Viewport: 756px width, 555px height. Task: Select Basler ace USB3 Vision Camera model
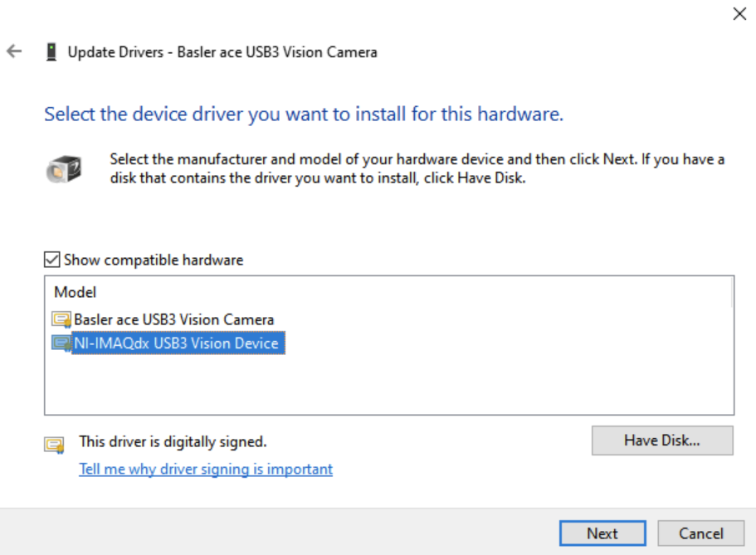click(x=173, y=319)
